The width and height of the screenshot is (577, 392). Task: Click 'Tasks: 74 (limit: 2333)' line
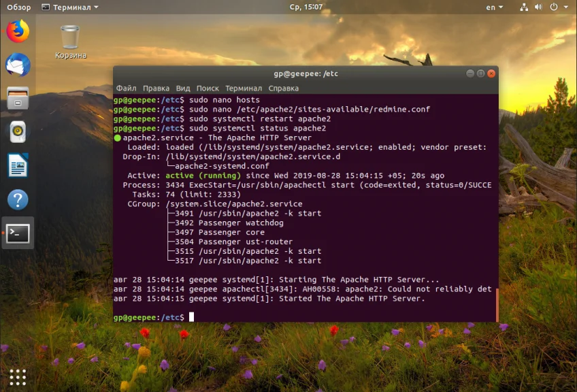click(x=186, y=195)
